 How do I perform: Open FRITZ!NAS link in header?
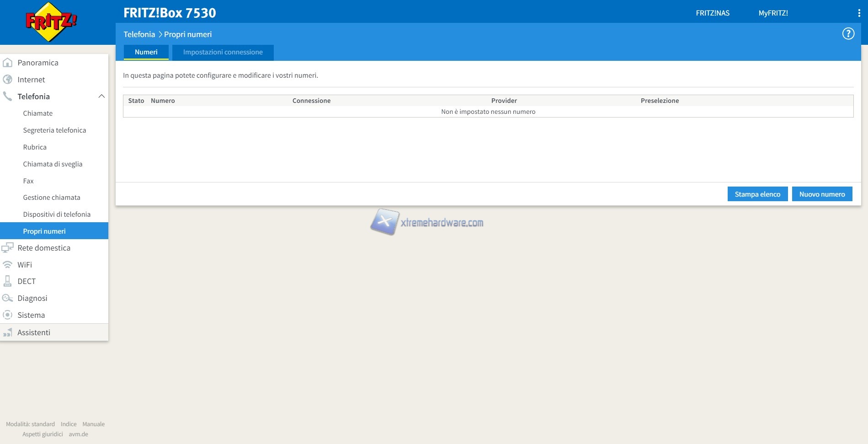[712, 13]
